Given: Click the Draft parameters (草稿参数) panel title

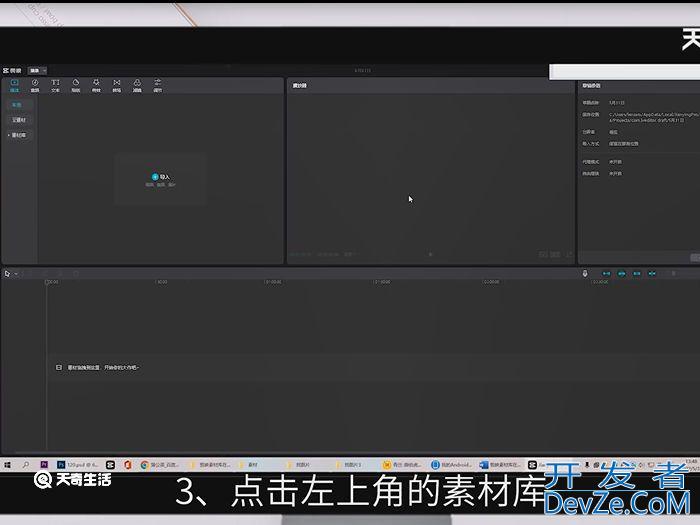Looking at the screenshot, I should coord(591,85).
